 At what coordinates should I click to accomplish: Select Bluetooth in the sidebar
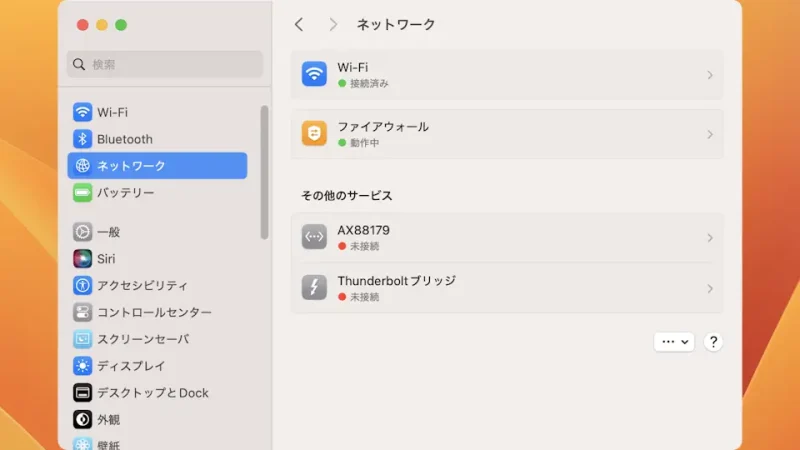point(157,139)
